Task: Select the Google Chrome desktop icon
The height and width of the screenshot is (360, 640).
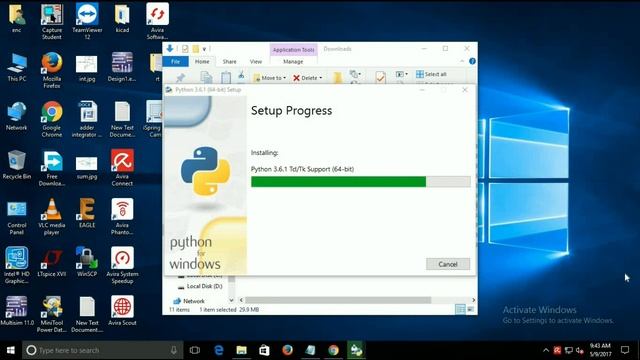Action: [x=52, y=119]
